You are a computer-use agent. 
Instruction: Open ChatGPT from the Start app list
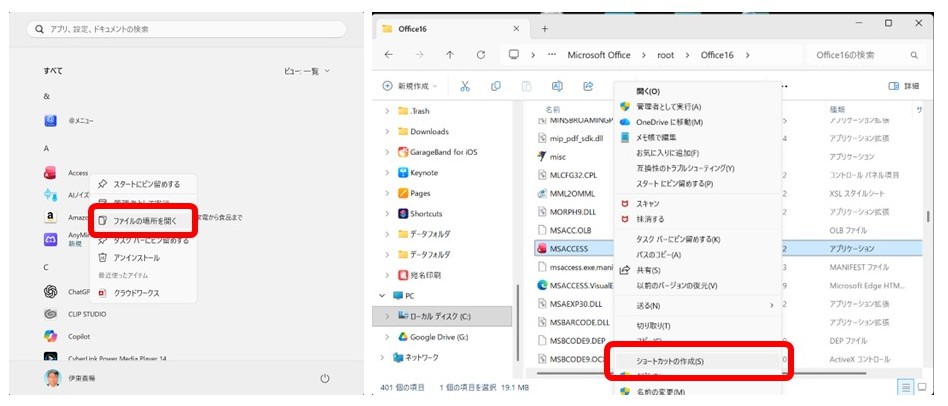click(78, 292)
